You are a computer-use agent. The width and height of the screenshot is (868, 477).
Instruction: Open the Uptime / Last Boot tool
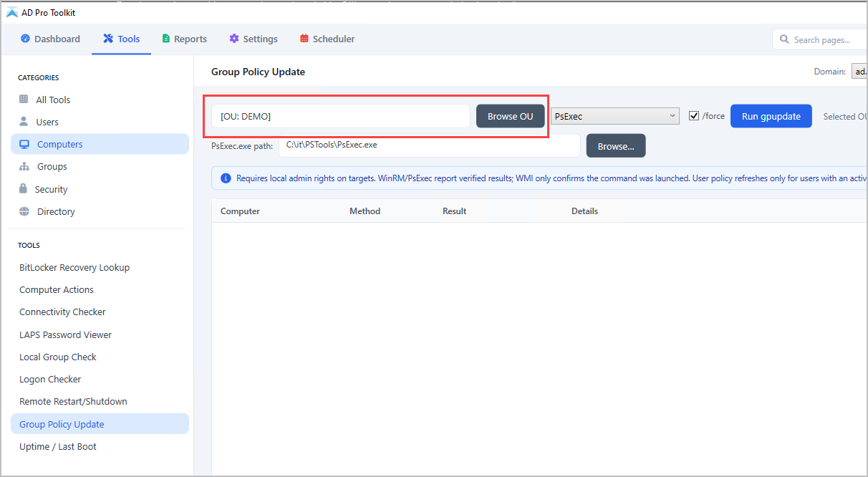point(100,446)
